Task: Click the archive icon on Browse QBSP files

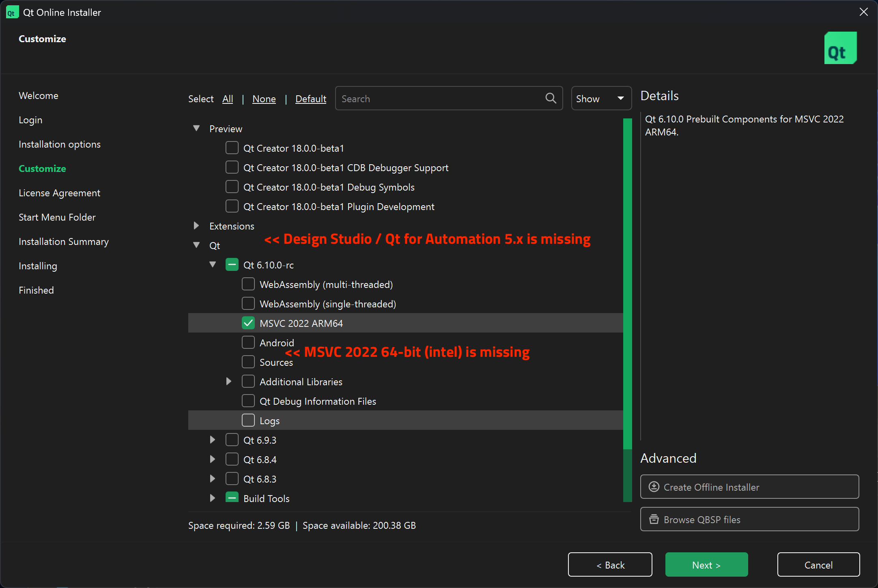Action: click(654, 519)
